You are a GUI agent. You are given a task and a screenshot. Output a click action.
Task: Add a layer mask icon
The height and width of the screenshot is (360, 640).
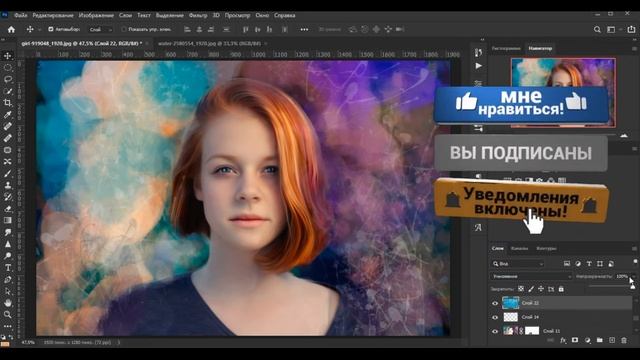click(575, 340)
